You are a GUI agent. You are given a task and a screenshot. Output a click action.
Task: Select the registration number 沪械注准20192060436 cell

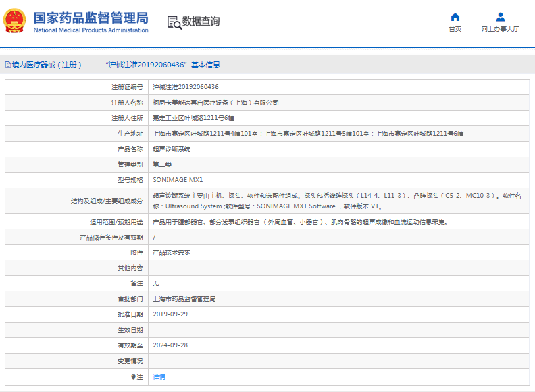point(185,87)
